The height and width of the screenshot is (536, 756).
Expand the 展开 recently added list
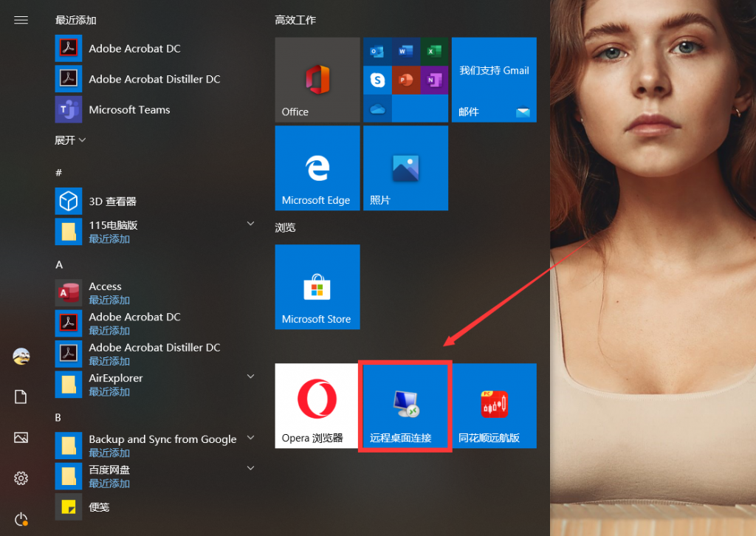coord(70,140)
